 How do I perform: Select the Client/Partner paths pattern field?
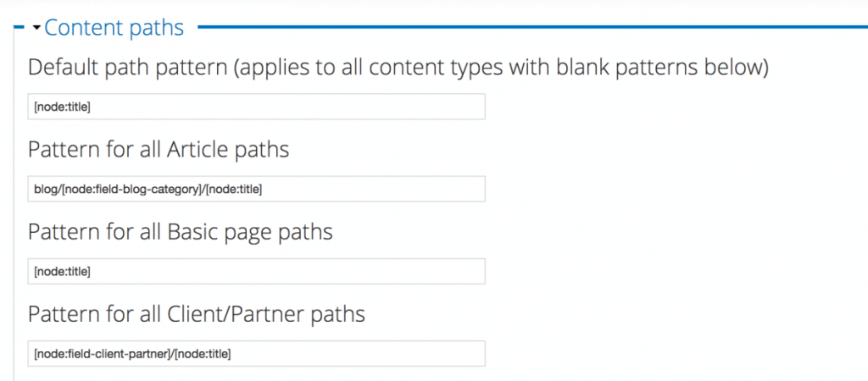click(256, 353)
